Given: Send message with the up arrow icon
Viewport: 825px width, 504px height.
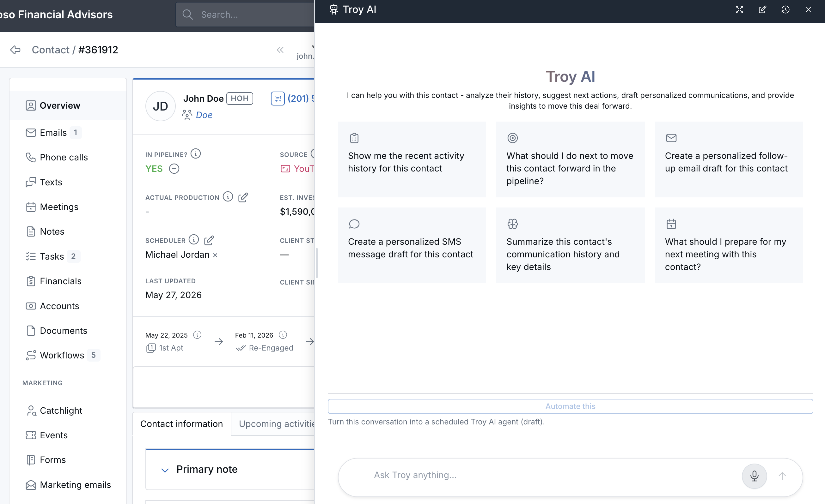Looking at the screenshot, I should click(782, 476).
